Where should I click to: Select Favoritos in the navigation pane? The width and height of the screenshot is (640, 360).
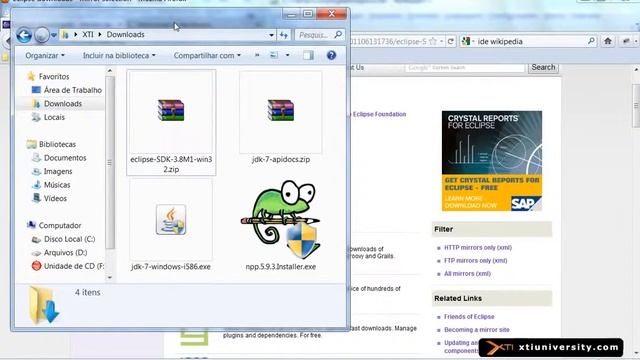tap(54, 76)
